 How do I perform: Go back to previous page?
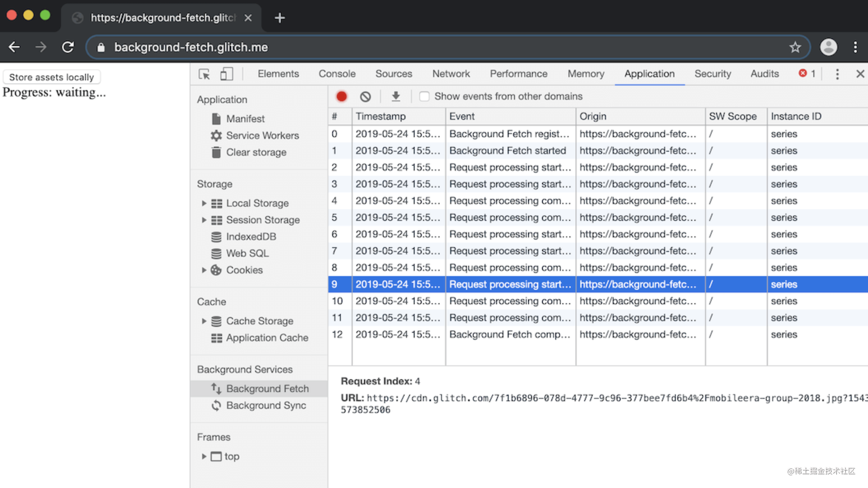(x=14, y=47)
